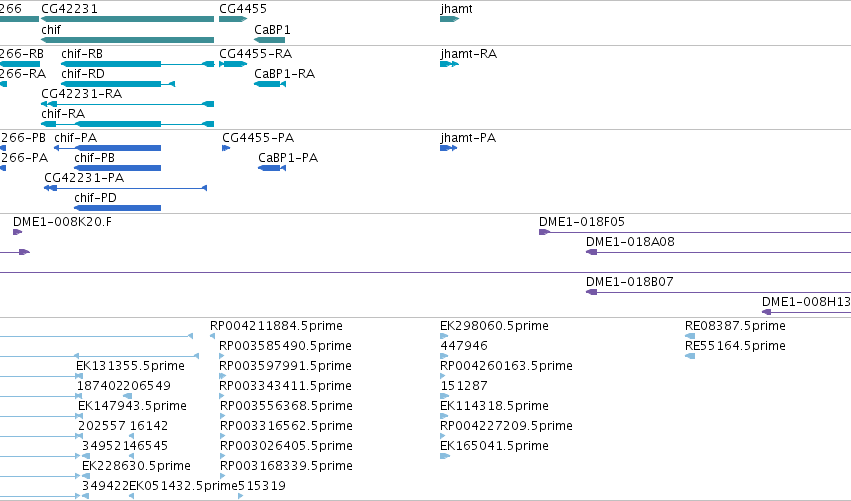Click the DME1-018F05 label

tap(582, 222)
